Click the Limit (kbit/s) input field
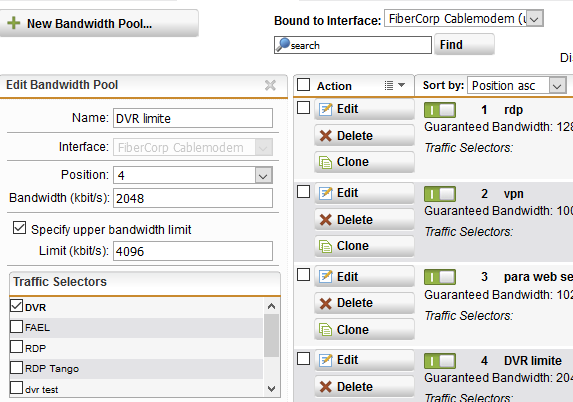 [193, 251]
